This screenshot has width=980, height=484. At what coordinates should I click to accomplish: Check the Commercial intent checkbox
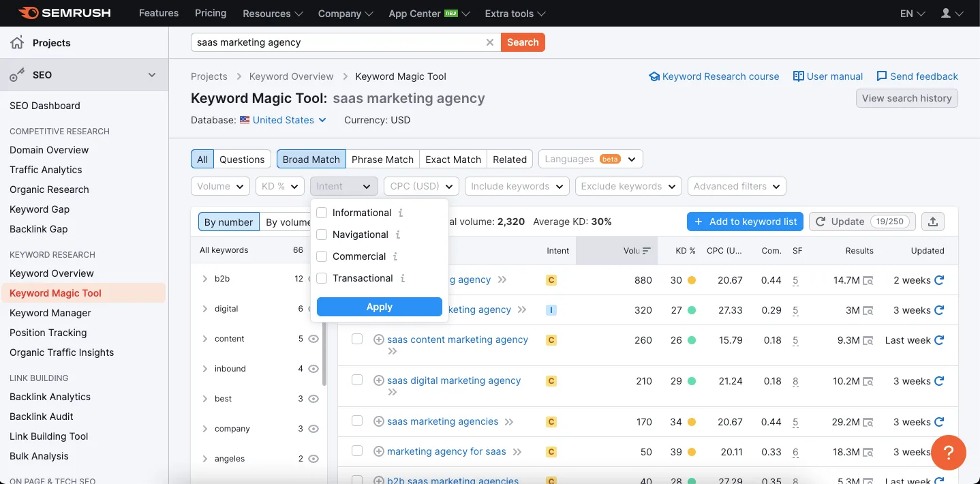(x=322, y=256)
